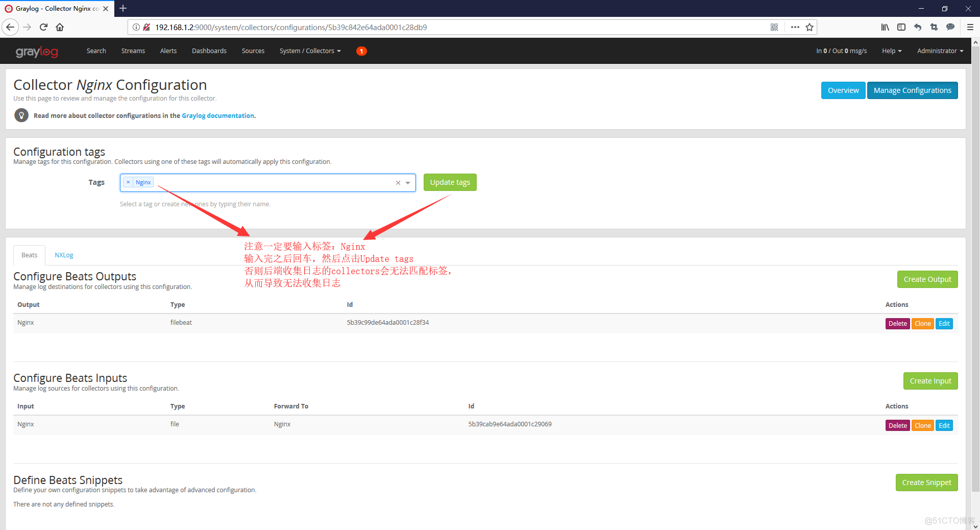Click the browser Back arrow button
Image resolution: width=980 pixels, height=530 pixels.
[x=10, y=27]
